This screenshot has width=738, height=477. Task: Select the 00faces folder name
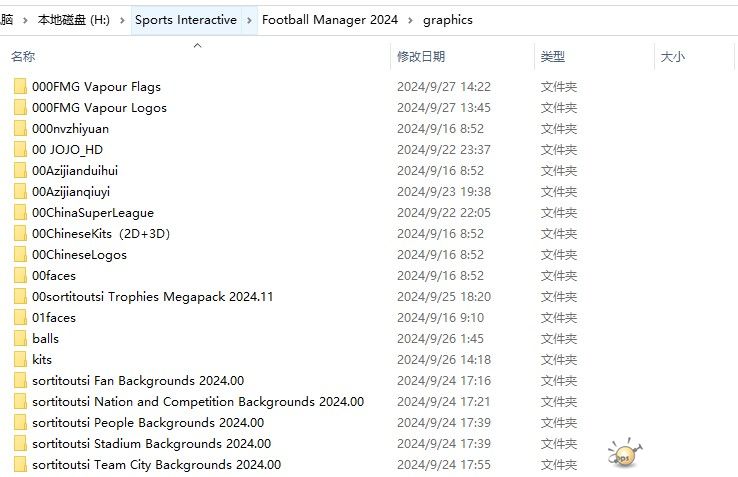(54, 275)
